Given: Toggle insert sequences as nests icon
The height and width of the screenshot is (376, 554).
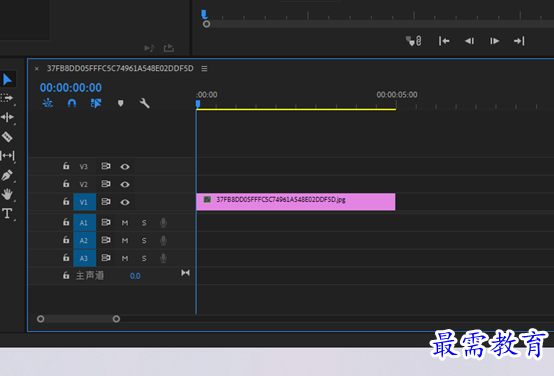Looking at the screenshot, I should point(48,103).
